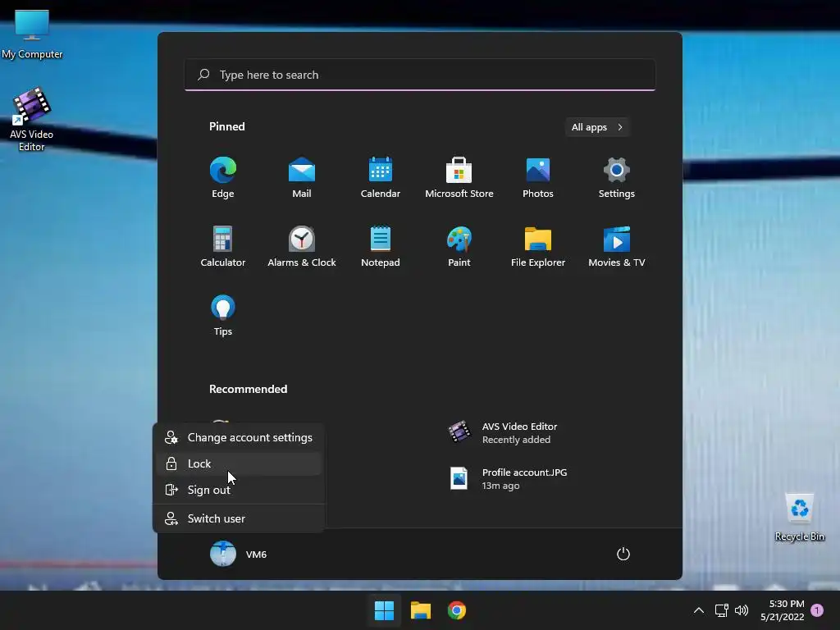Viewport: 840px width, 630px height.
Task: Open the notification badge showing 1
Action: coord(818,610)
